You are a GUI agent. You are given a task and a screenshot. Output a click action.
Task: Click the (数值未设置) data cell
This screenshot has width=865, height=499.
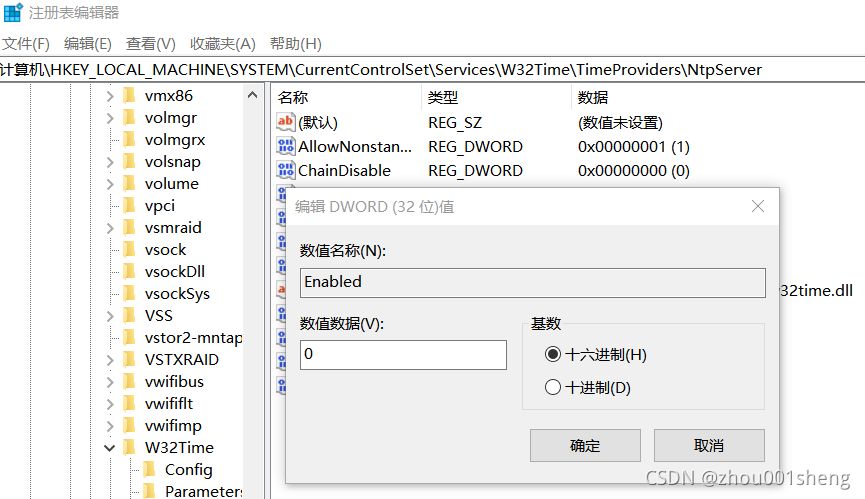(620, 122)
